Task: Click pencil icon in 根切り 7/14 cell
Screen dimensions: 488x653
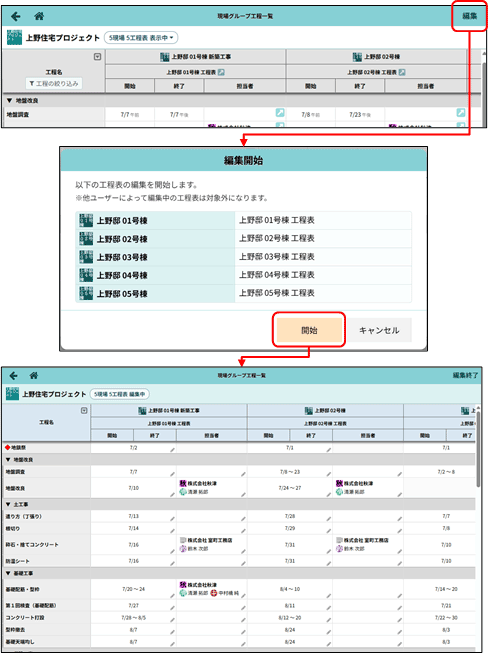Action: pyautogui.click(x=172, y=531)
